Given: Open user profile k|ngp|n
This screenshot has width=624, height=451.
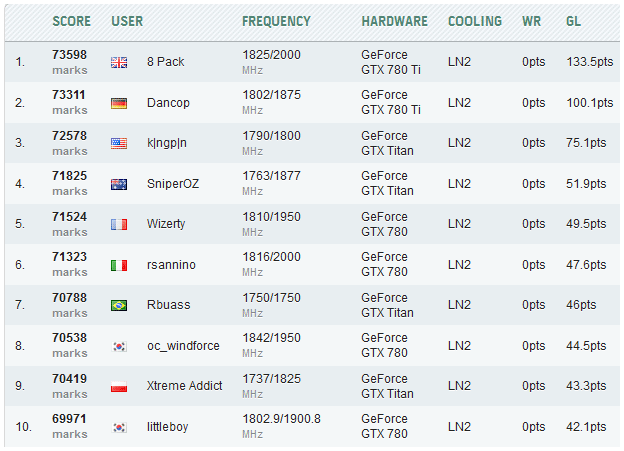Looking at the screenshot, I should tap(167, 143).
